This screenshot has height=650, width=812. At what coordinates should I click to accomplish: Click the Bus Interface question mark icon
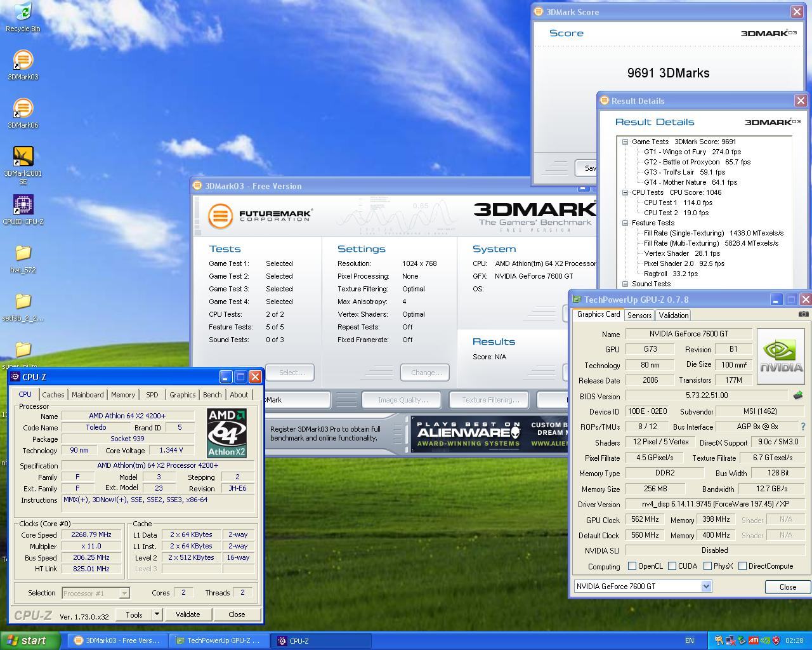pos(802,427)
